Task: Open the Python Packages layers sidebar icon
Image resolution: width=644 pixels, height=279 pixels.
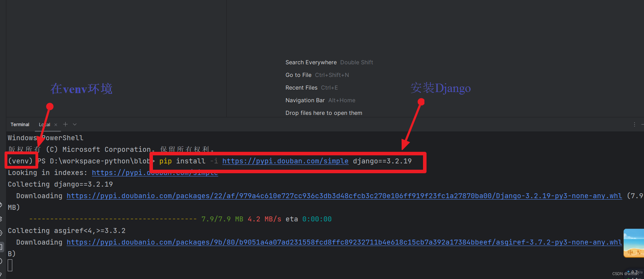Action: pyautogui.click(x=1, y=219)
